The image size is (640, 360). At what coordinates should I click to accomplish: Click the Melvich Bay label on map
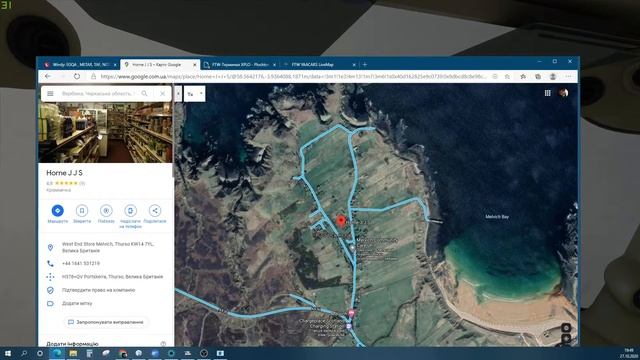497,217
